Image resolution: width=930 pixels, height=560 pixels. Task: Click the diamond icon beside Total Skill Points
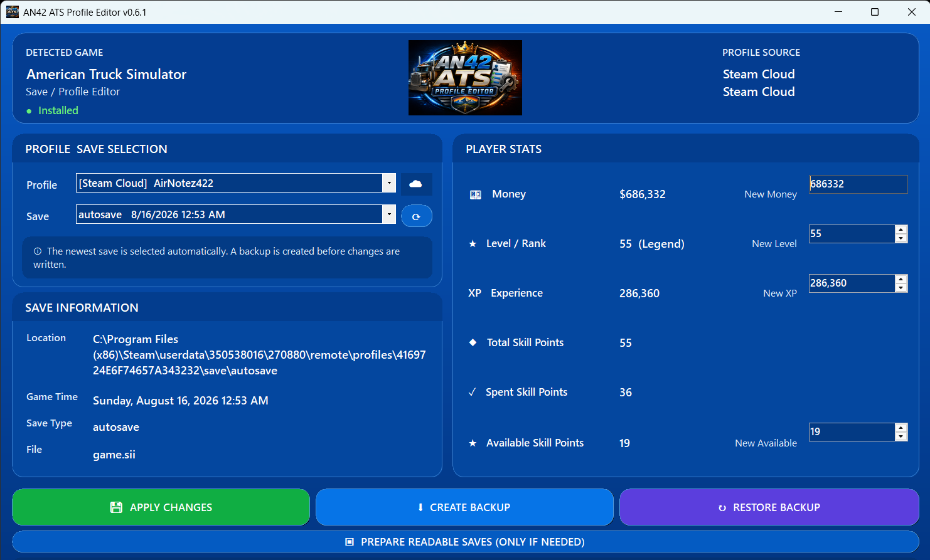(x=473, y=342)
